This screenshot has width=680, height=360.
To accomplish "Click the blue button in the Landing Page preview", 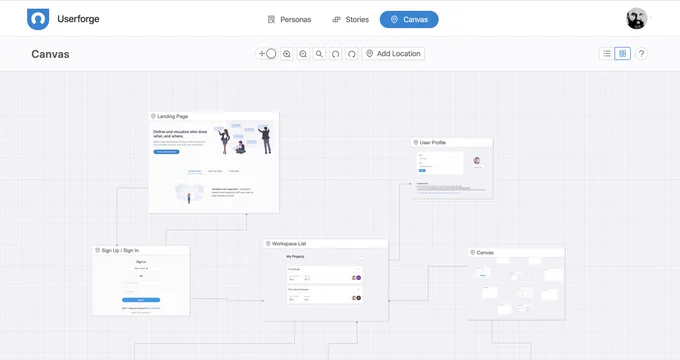I will [x=166, y=152].
